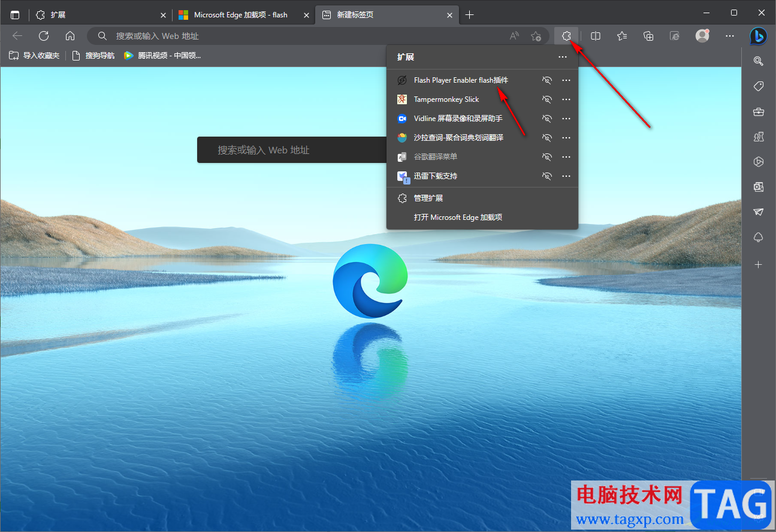The image size is (776, 532).
Task: Open sidebar Drop paper plane icon
Action: pos(759,212)
